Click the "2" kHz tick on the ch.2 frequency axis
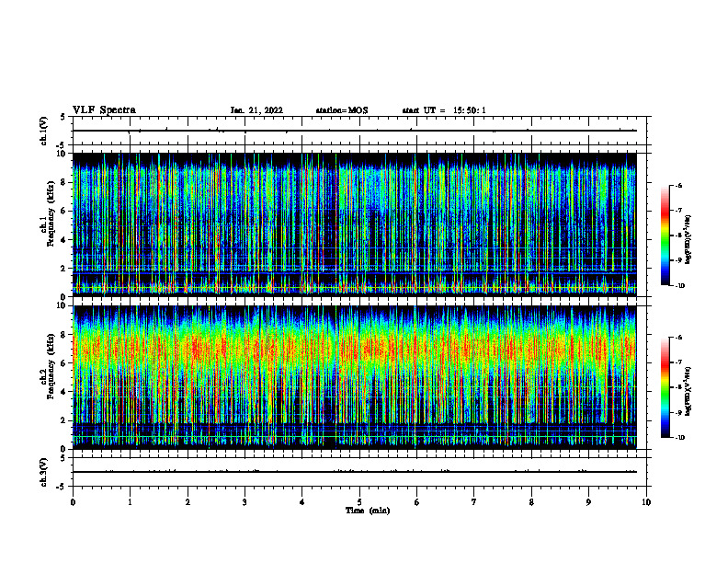This screenshot has width=728, height=563. coord(63,420)
